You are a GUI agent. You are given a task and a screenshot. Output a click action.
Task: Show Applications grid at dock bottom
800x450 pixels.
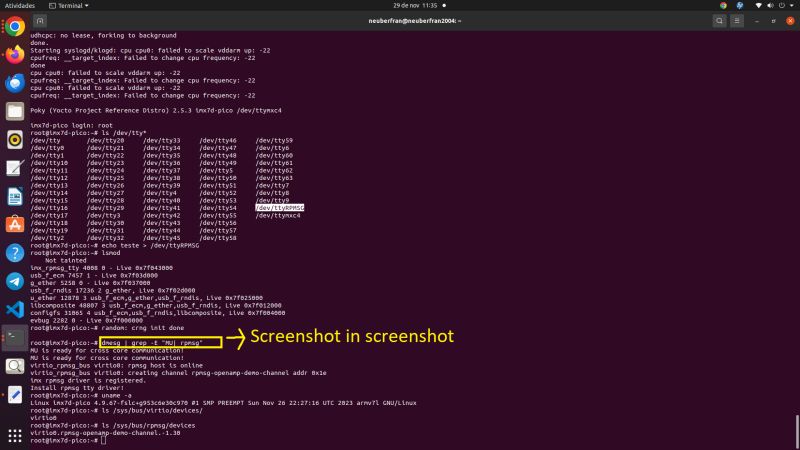pos(15,435)
